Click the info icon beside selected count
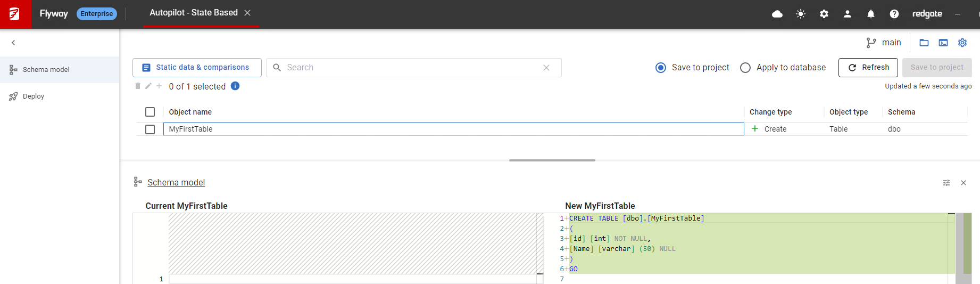The image size is (980, 284). (x=235, y=86)
